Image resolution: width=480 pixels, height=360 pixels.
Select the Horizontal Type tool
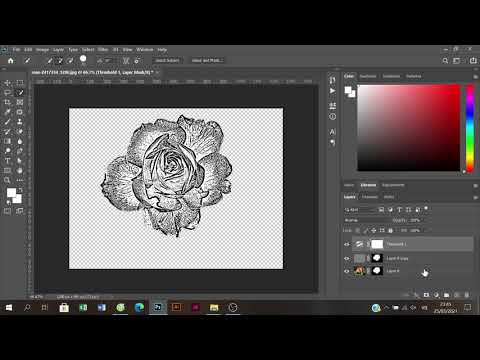point(7,161)
